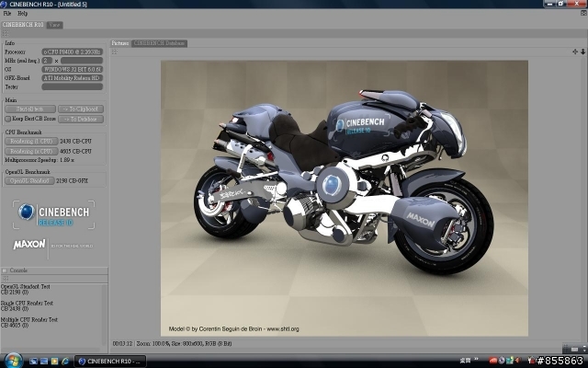Click the Processor info field
The image size is (588, 368).
pyautogui.click(x=72, y=52)
